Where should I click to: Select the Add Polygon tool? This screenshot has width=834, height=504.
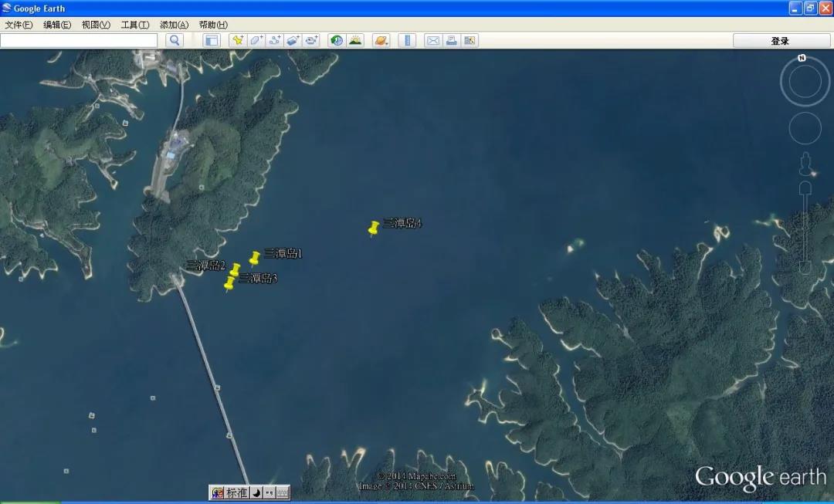[256, 40]
